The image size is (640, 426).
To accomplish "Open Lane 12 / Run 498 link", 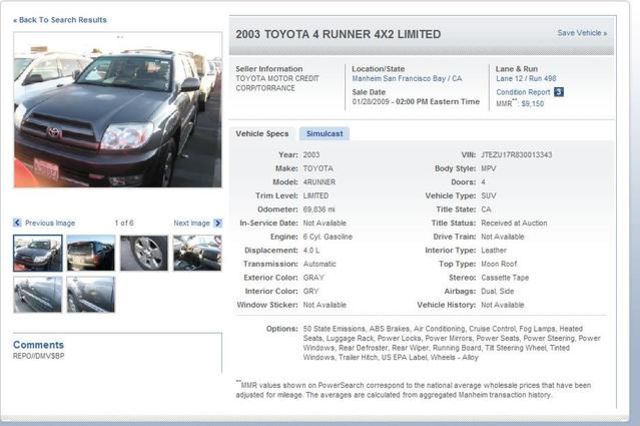I will tap(526, 78).
